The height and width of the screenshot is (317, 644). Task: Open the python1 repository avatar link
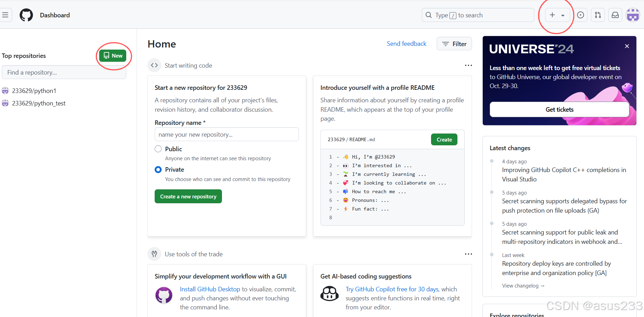pyautogui.click(x=5, y=91)
